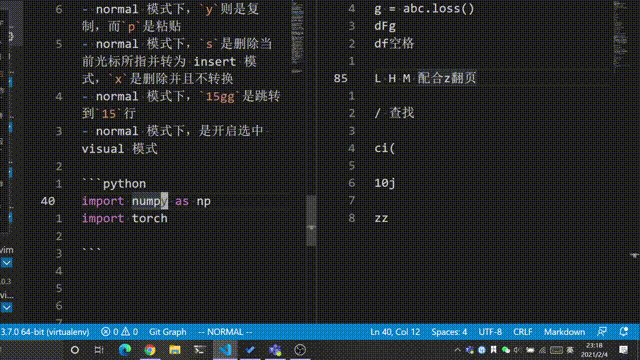Click the feedback icon in status bar

pos(602,331)
